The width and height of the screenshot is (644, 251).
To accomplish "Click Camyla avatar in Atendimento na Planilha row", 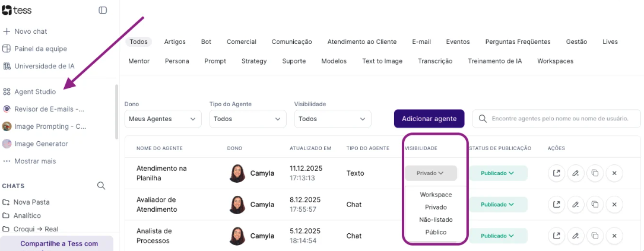I will [237, 173].
